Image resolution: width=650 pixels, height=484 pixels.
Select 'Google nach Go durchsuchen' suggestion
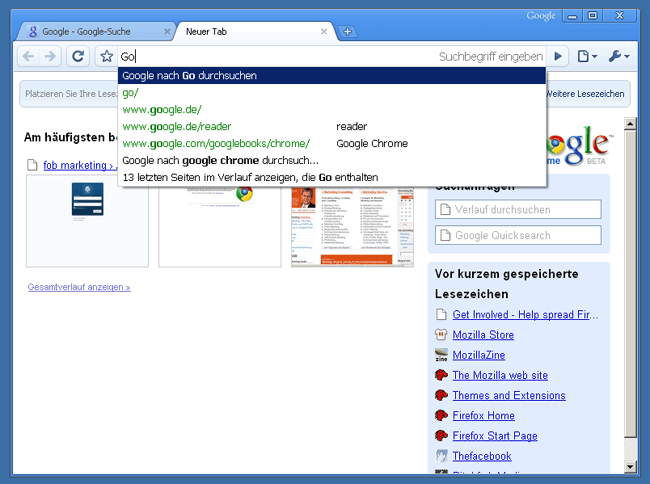[x=332, y=76]
